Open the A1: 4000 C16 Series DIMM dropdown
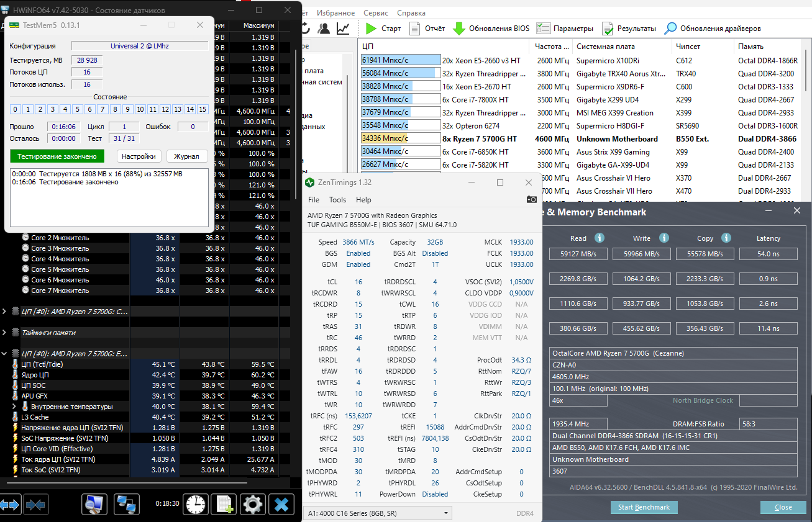The height and width of the screenshot is (522, 812). [378, 513]
